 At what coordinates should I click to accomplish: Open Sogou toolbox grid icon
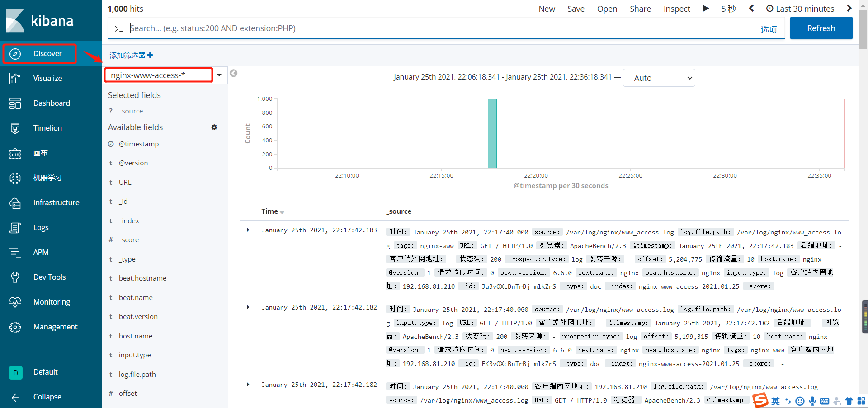pos(861,401)
